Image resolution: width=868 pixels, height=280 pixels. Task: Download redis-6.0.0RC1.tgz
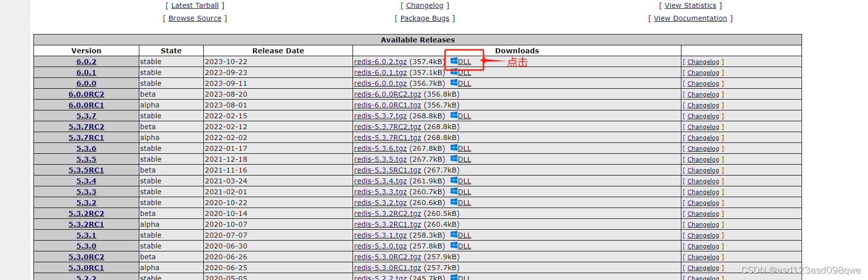(387, 105)
